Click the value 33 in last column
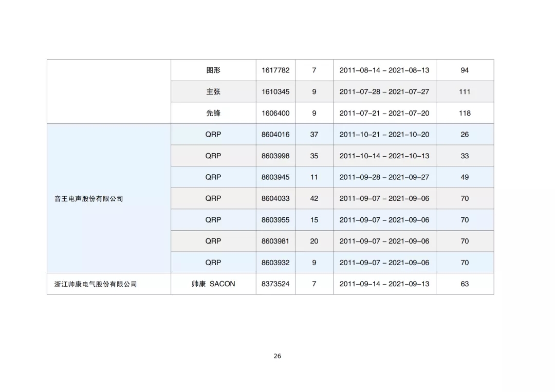Screen dimensions: 555x392 (465, 156)
